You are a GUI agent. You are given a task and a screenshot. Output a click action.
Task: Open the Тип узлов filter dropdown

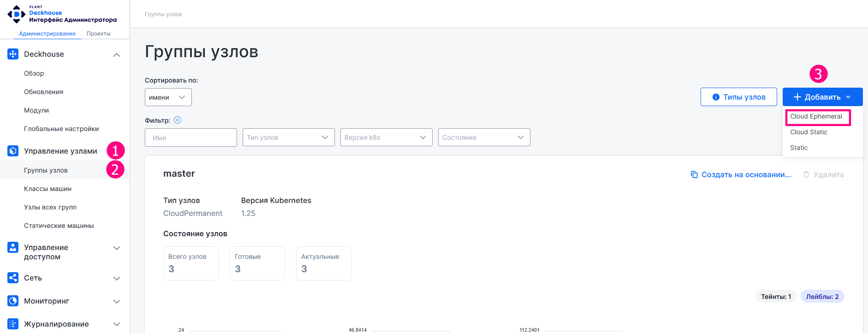pyautogui.click(x=289, y=137)
